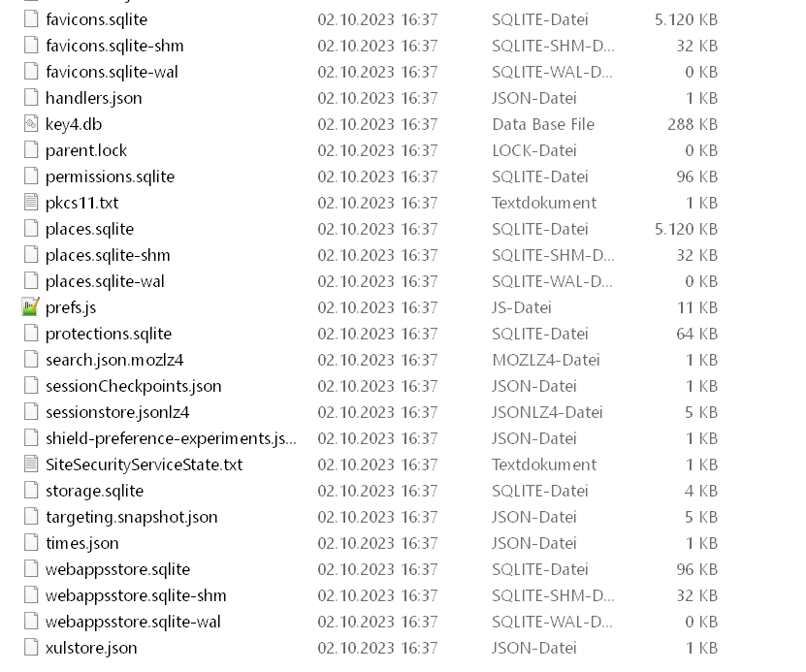Click the prefs.js file icon
This screenshot has height=672, width=806.
30,307
